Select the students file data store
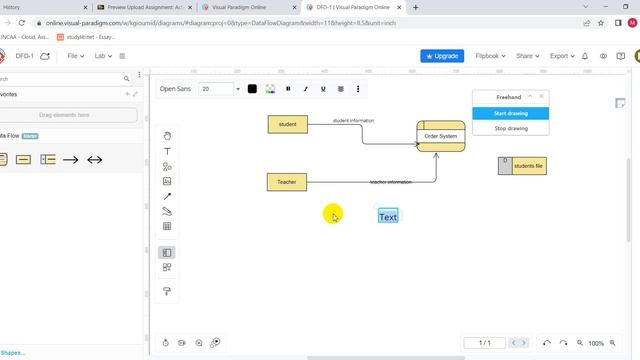Screen dimensions: 640x360 (522, 166)
